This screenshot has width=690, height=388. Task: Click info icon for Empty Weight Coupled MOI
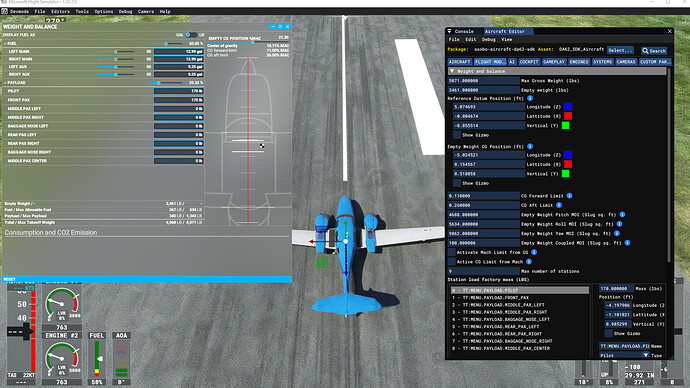pos(628,243)
